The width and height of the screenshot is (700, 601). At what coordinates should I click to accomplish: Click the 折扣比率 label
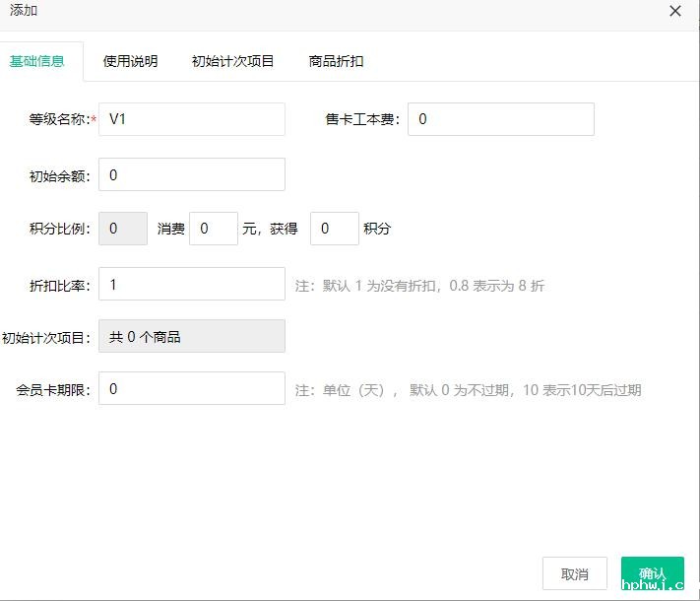59,286
